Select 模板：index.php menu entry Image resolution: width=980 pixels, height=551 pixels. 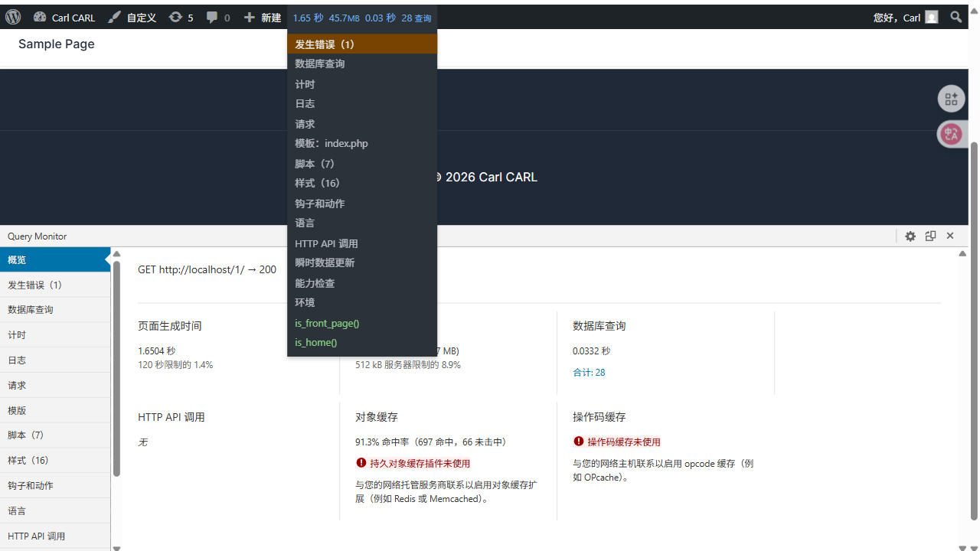[x=331, y=143]
